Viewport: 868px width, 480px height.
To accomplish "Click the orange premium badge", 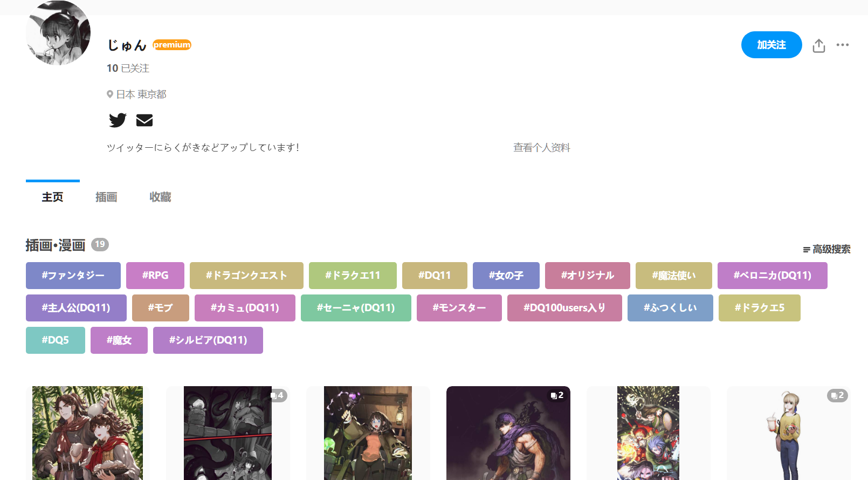I will [172, 45].
